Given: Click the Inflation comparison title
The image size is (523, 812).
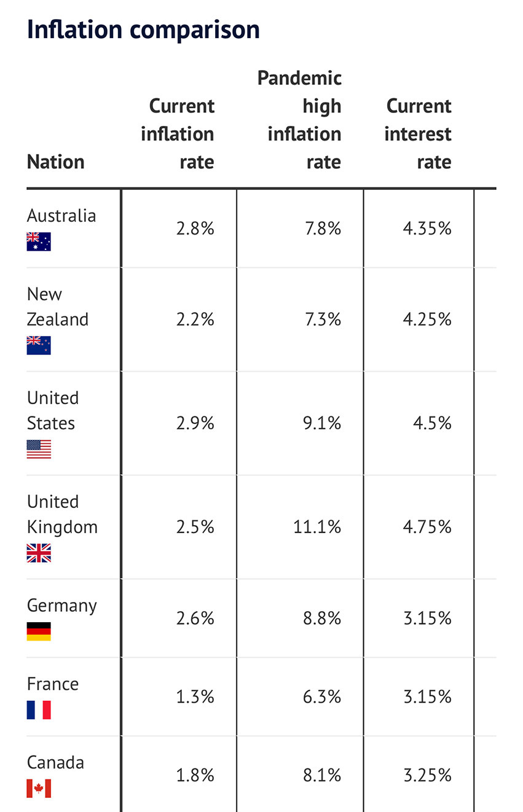Looking at the screenshot, I should (x=143, y=29).
